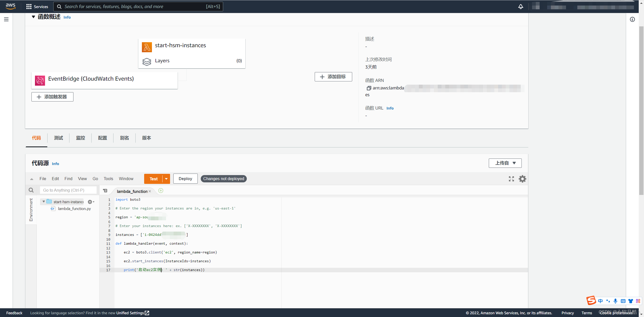Screen dimensions: 644x317
Task: Toggle fullscreen for the code editor
Action: (511, 179)
